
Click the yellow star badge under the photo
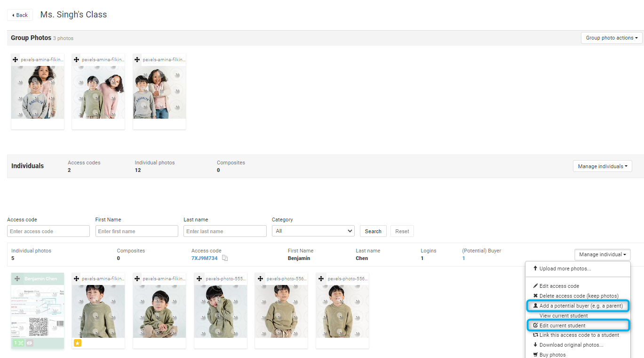coord(78,343)
